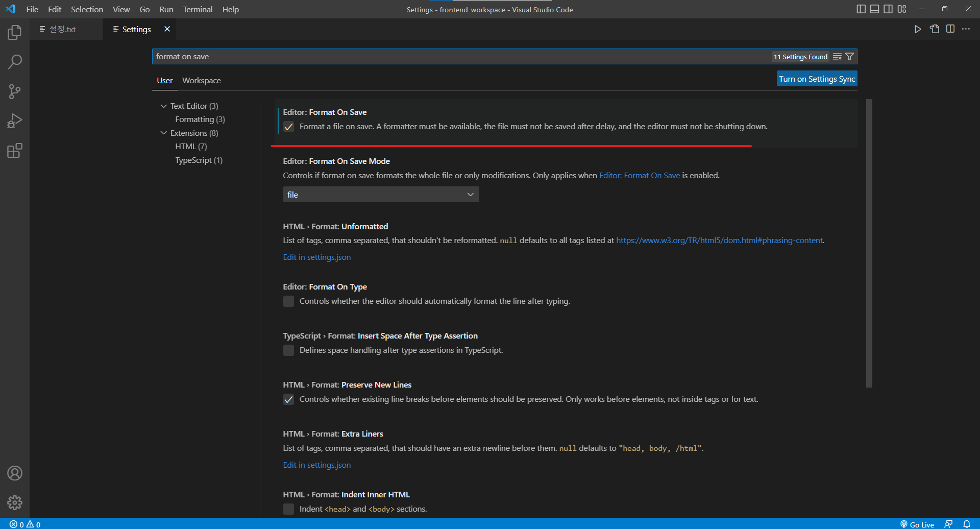
Task: Click the feedback icon in status bar
Action: (948, 524)
